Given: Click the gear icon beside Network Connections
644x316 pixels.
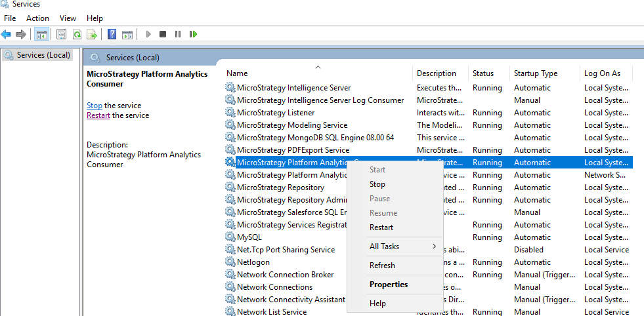Looking at the screenshot, I should [230, 287].
